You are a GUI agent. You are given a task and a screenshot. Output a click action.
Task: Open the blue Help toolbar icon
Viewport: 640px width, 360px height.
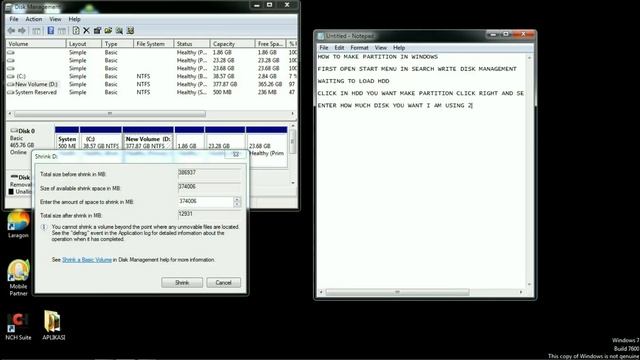[x=51, y=31]
